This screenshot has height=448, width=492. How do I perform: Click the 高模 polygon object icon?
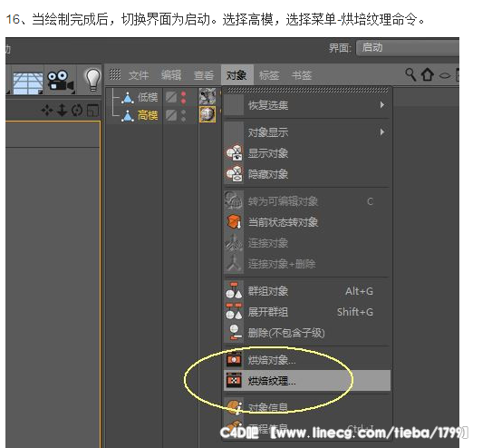click(128, 116)
